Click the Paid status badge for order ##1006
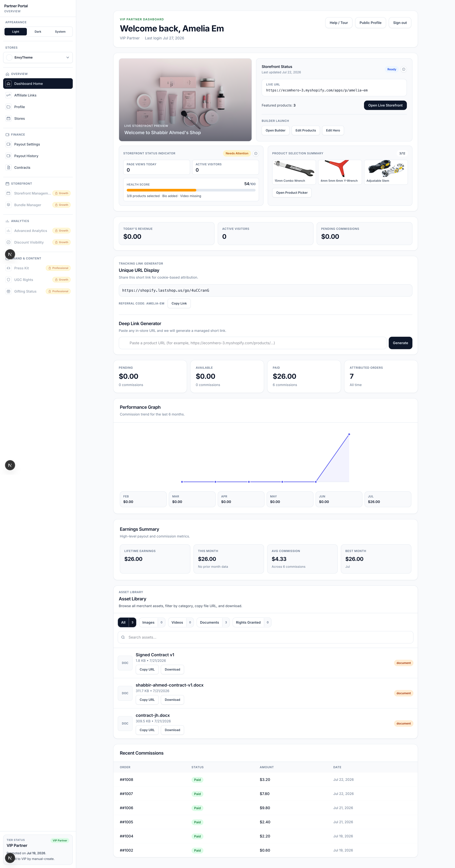 (197, 808)
